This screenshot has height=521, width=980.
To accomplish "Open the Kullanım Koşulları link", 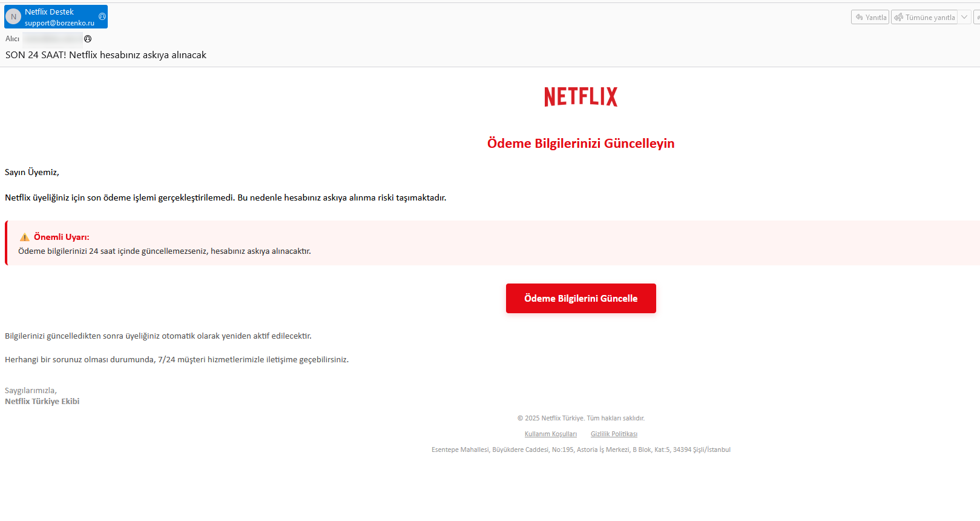I will 551,434.
